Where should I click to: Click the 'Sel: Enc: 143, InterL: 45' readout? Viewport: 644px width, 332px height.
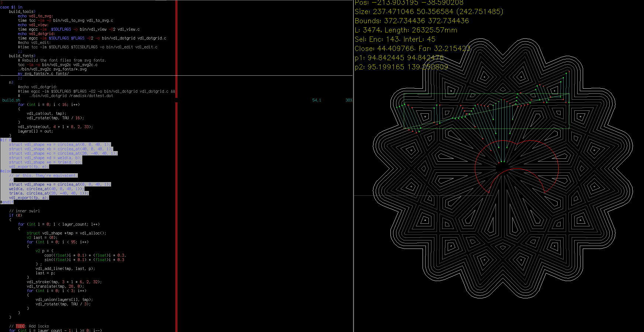395,40
